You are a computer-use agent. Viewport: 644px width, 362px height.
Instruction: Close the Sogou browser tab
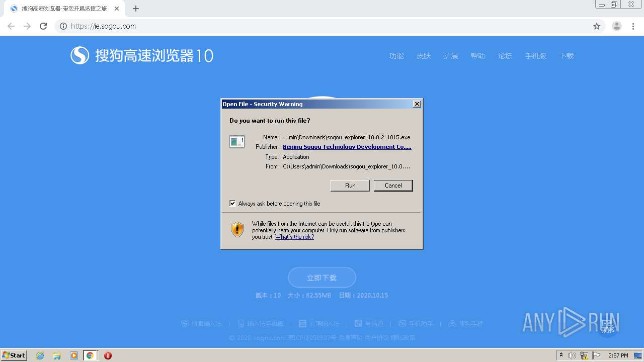pos(117,9)
